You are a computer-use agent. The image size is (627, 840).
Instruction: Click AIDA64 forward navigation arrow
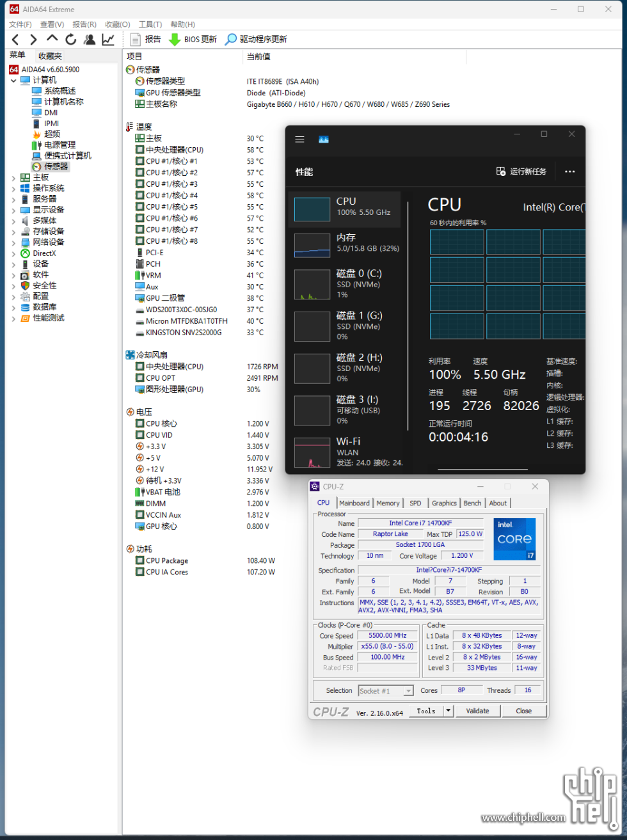[34, 40]
